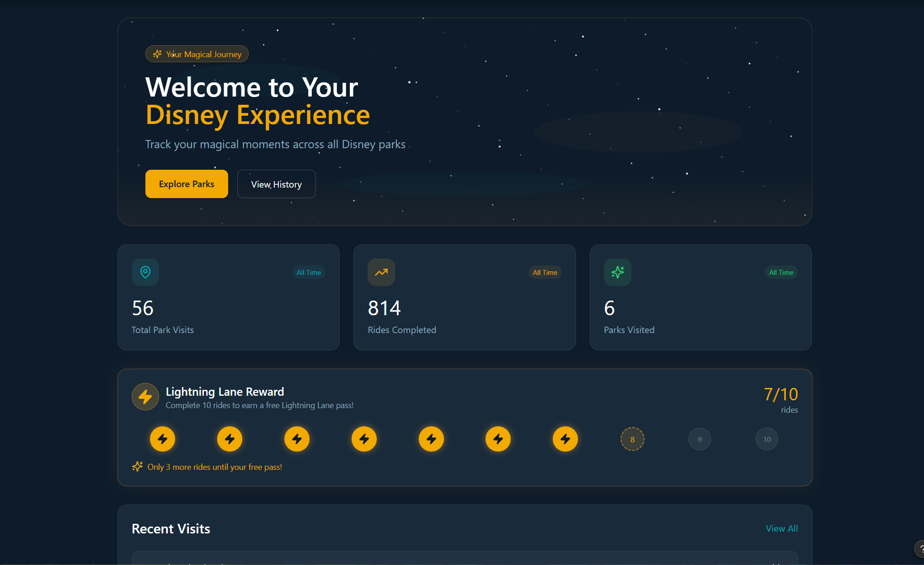This screenshot has height=565, width=924.
Task: Expand the Recent Visits section header
Action: 171,528
